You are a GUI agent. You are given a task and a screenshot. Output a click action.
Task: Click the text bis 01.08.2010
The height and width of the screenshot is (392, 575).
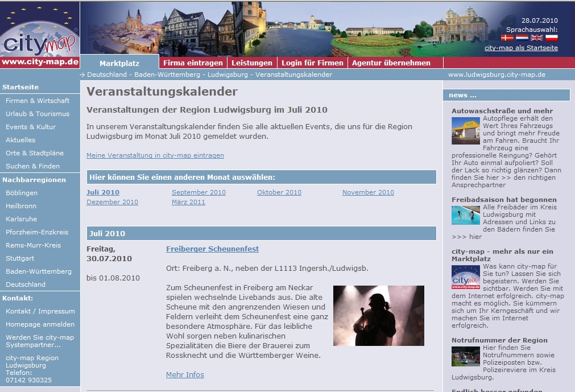pos(113,278)
